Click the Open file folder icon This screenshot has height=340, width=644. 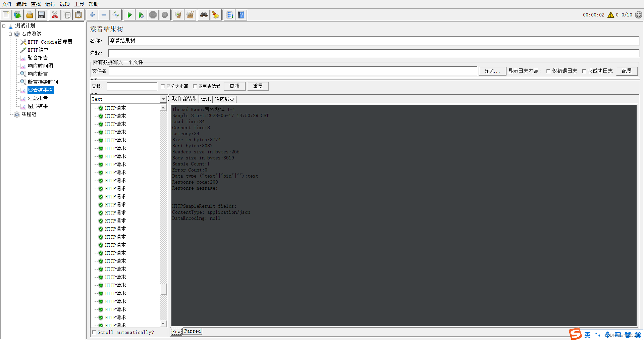[30, 15]
